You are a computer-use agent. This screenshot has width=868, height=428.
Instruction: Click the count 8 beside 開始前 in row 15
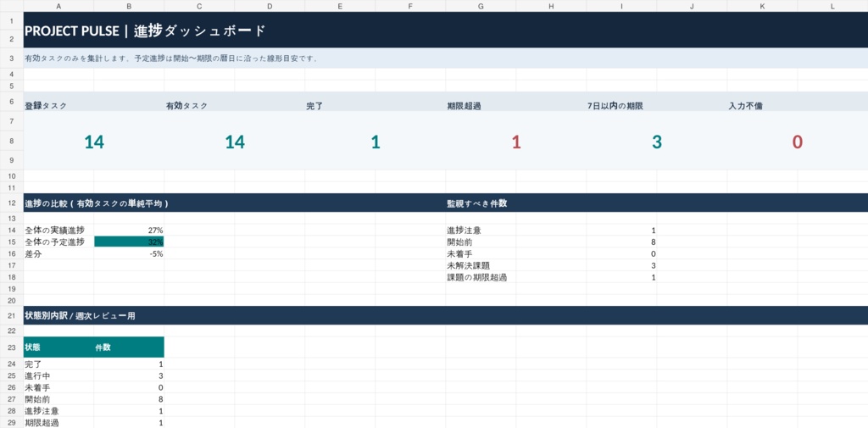[x=654, y=242]
